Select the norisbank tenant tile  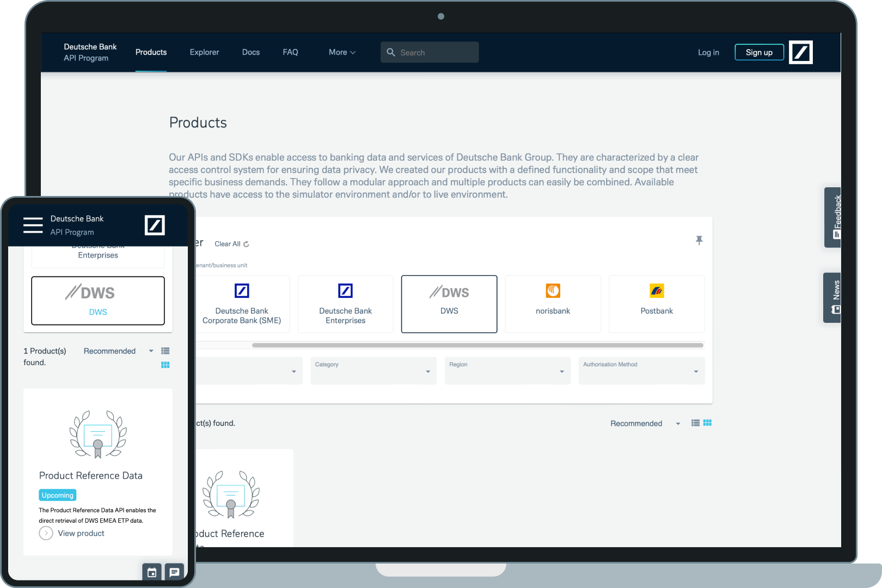tap(553, 304)
